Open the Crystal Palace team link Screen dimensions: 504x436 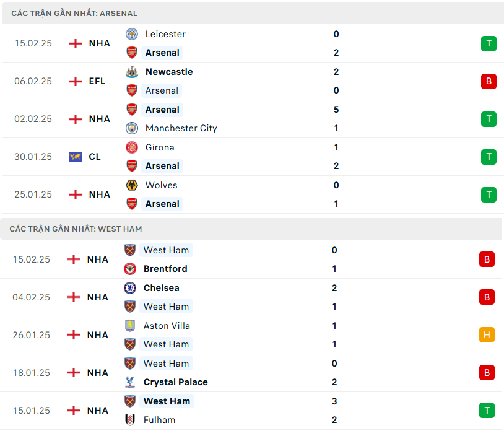pos(175,382)
